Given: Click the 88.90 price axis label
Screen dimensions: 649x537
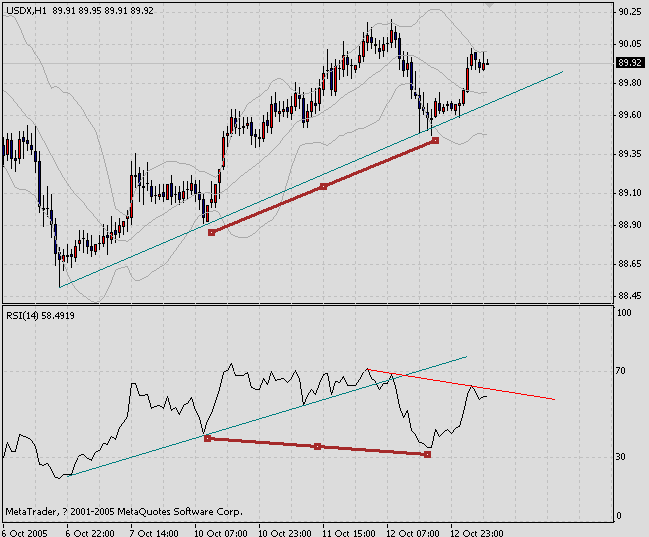Looking at the screenshot, I should 630,225.
